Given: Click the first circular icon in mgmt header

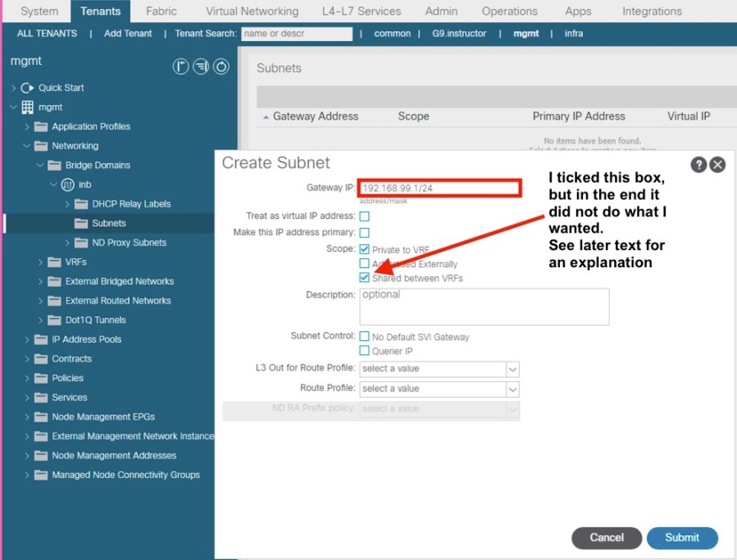Looking at the screenshot, I should click(180, 67).
